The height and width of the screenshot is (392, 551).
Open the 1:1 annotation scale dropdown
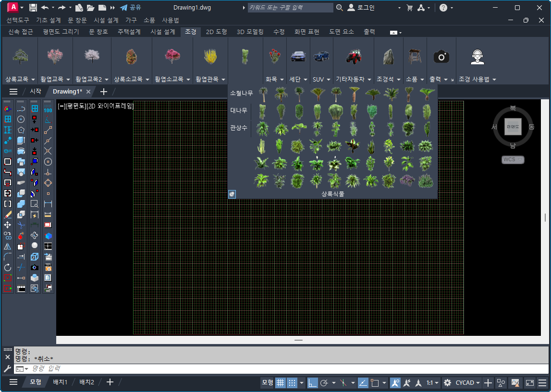click(x=433, y=382)
